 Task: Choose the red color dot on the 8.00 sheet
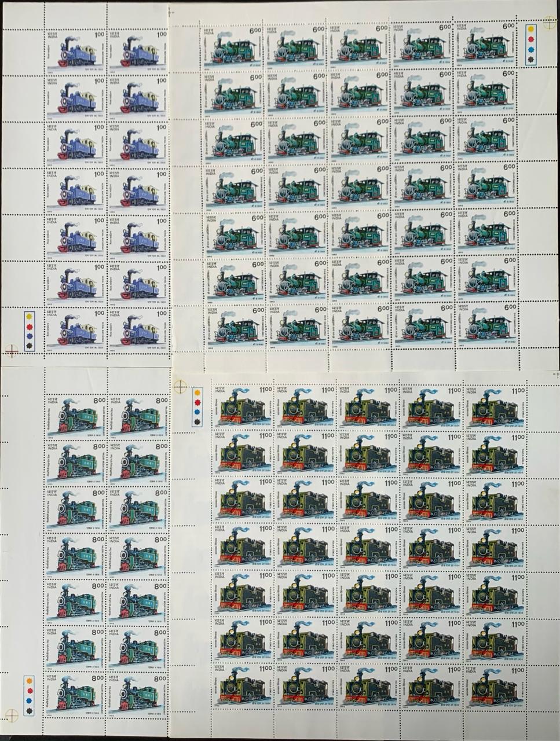coord(30,691)
